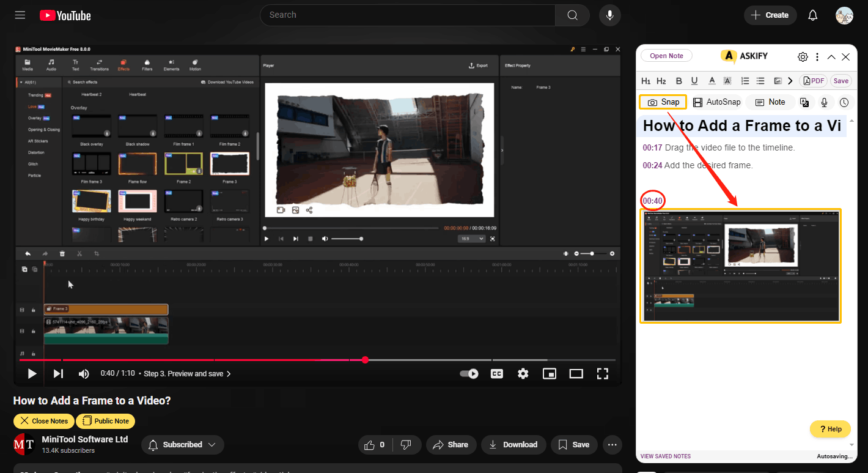Download the video
Image resolution: width=868 pixels, height=473 pixels.
(x=513, y=445)
